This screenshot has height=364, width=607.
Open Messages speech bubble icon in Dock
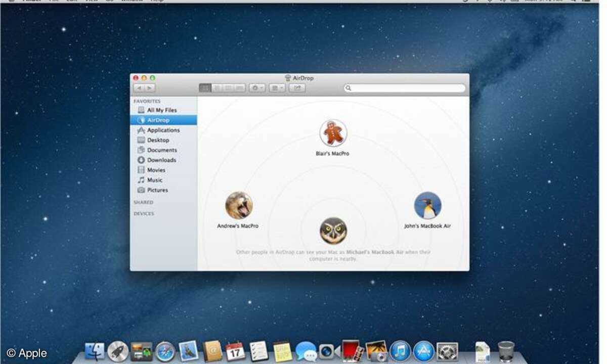tap(306, 351)
